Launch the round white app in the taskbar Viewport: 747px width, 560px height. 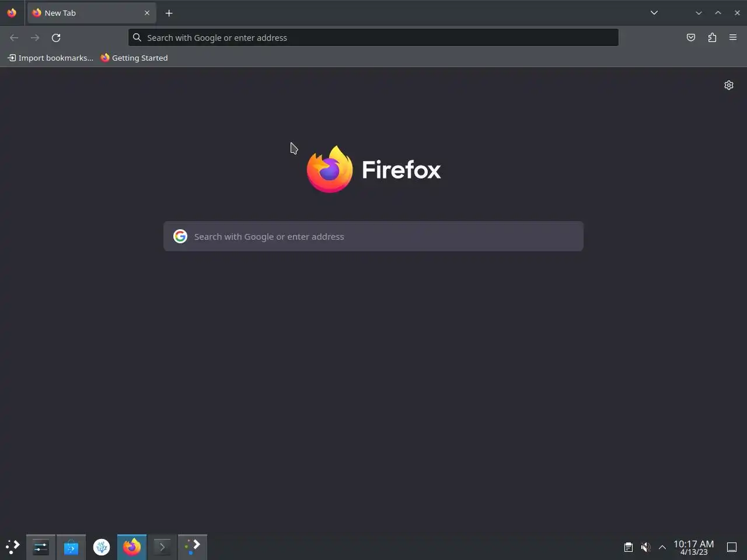click(102, 547)
